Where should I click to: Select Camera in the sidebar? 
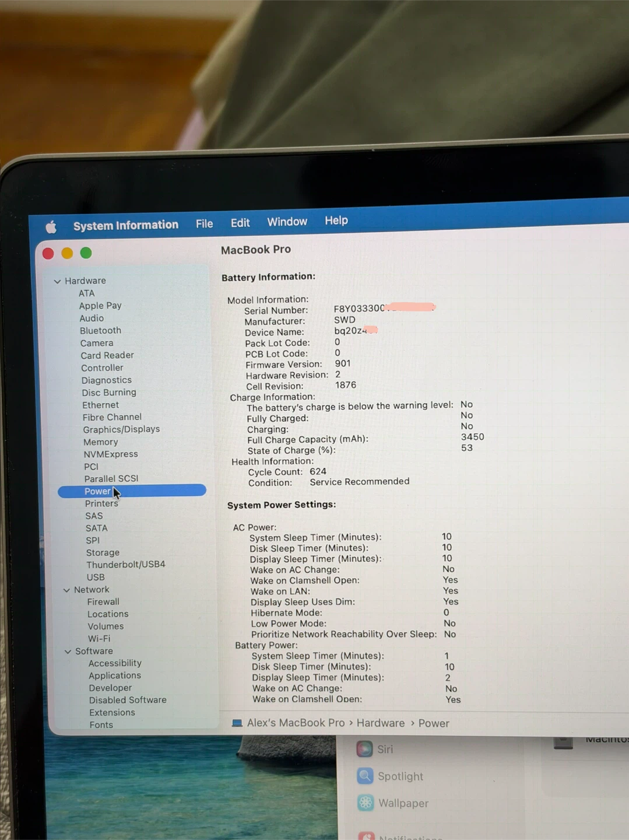(97, 343)
